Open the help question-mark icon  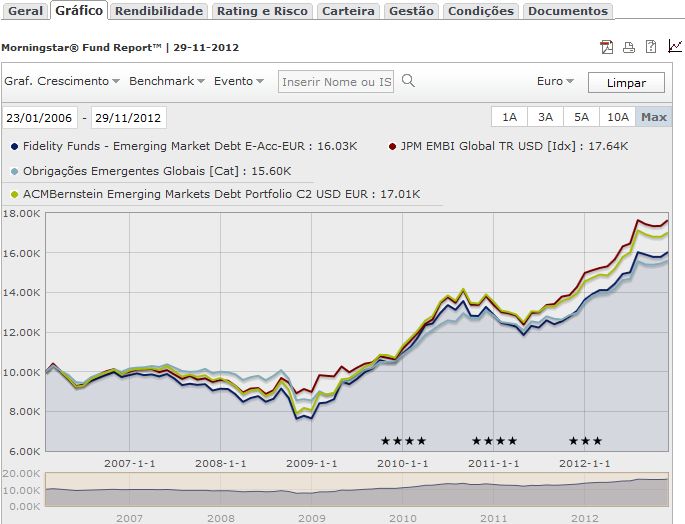(651, 46)
